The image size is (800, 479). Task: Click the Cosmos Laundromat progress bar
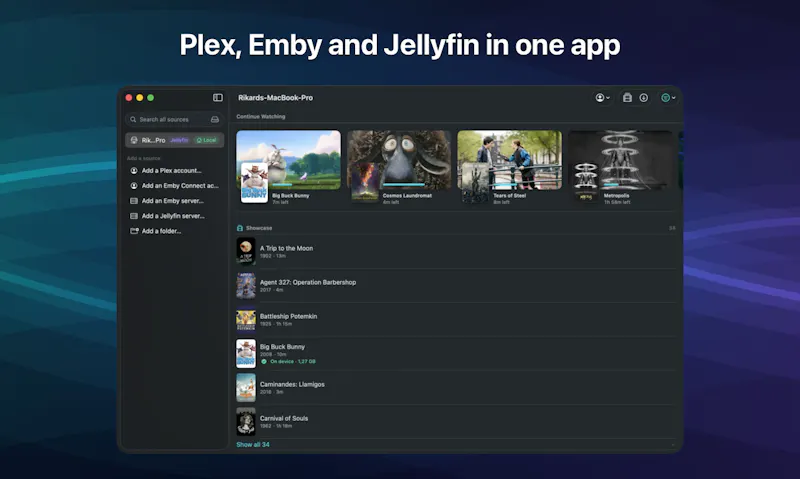(x=404, y=184)
